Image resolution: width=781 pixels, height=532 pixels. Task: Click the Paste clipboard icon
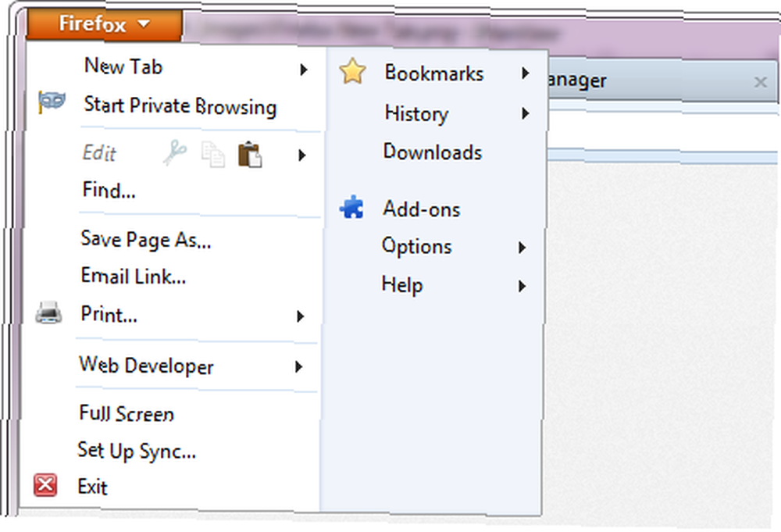(x=250, y=155)
